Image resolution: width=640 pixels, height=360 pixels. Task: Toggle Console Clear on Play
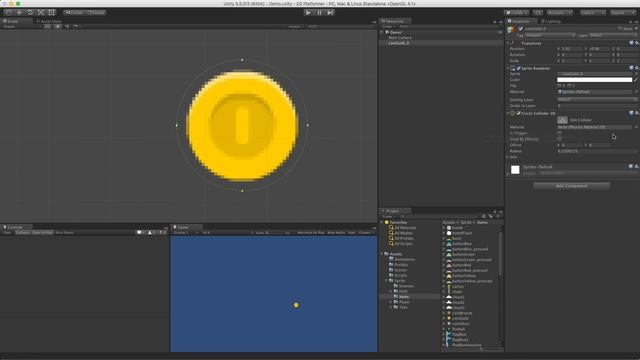click(42, 233)
